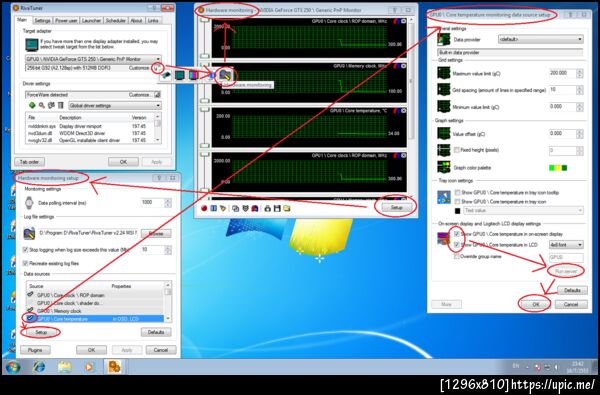Toggle Fixed height (pixels) checkbox

[457, 150]
